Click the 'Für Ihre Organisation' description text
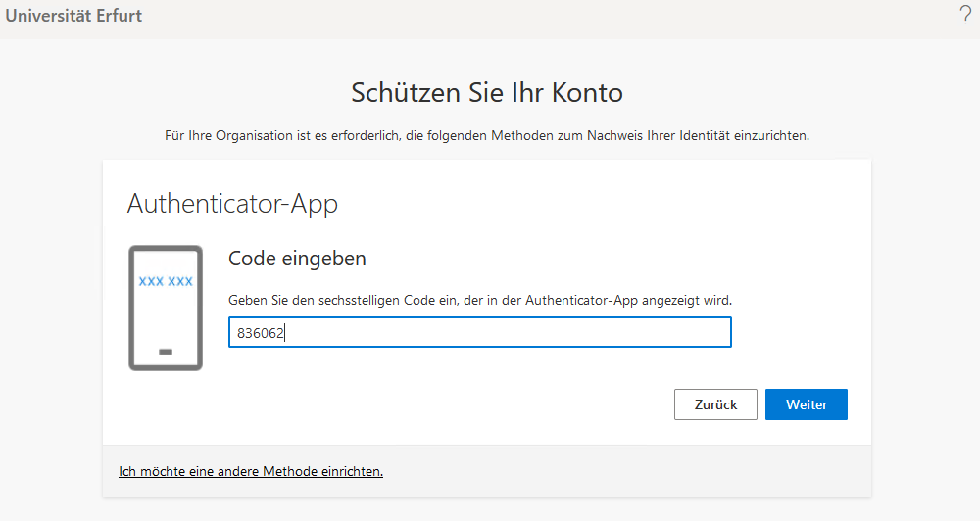980x521 pixels. pos(486,136)
